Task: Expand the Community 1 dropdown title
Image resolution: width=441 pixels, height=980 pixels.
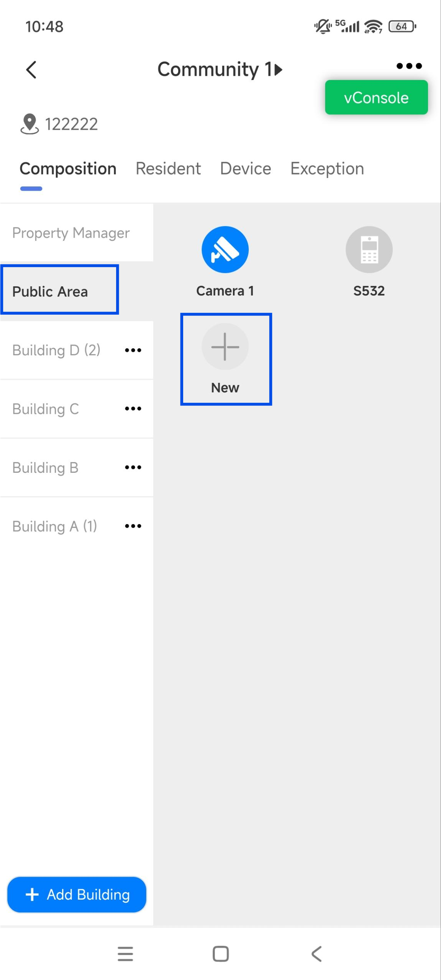Action: pos(220,69)
